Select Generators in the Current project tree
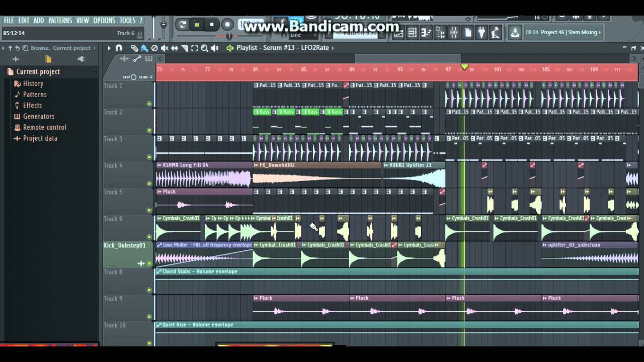This screenshot has width=644, height=362. coord(39,116)
